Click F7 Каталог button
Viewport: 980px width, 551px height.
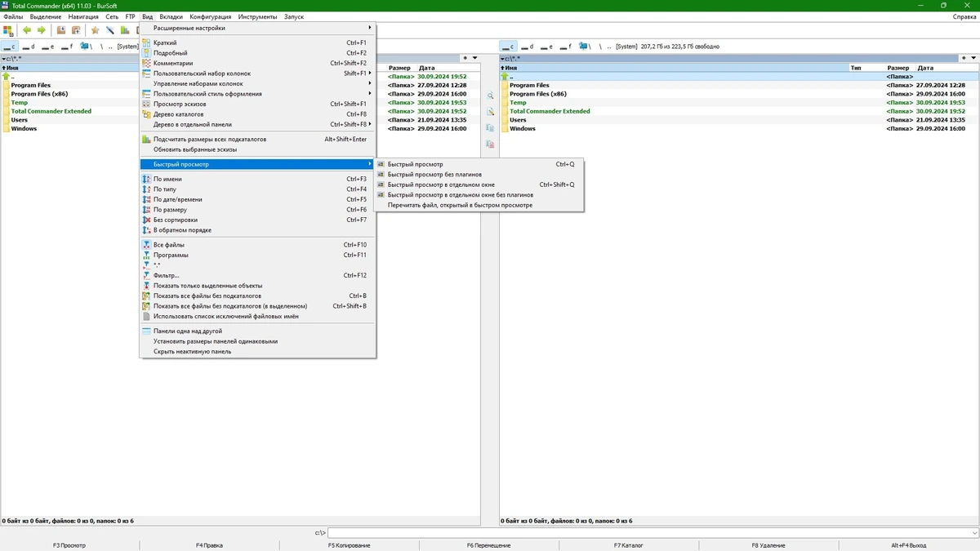pyautogui.click(x=629, y=545)
